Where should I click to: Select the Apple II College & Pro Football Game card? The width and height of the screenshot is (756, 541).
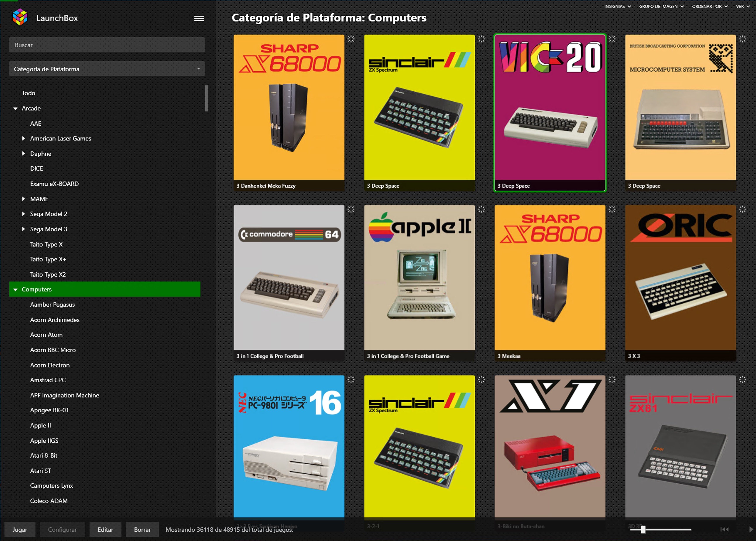click(x=419, y=283)
